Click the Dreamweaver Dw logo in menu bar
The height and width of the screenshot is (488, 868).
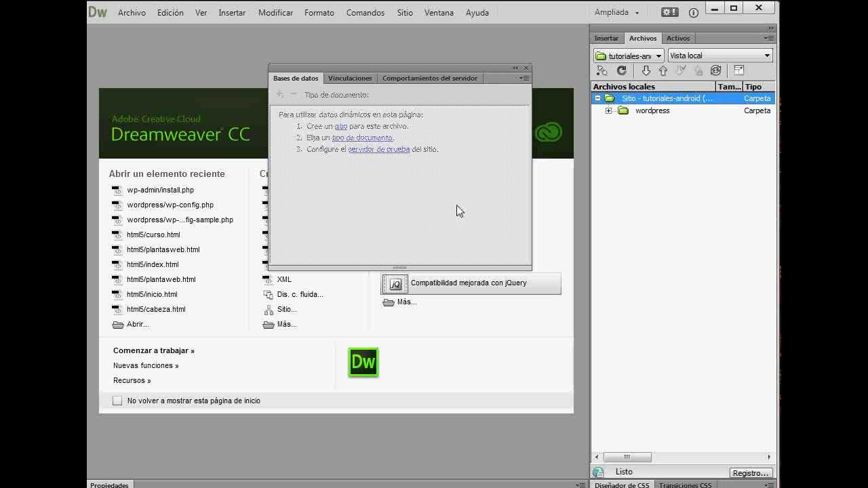tap(98, 12)
